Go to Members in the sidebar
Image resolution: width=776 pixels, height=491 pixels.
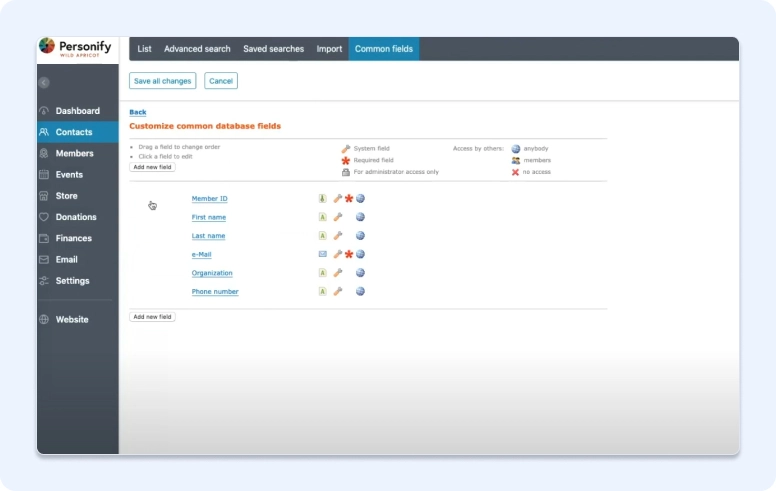click(78, 153)
